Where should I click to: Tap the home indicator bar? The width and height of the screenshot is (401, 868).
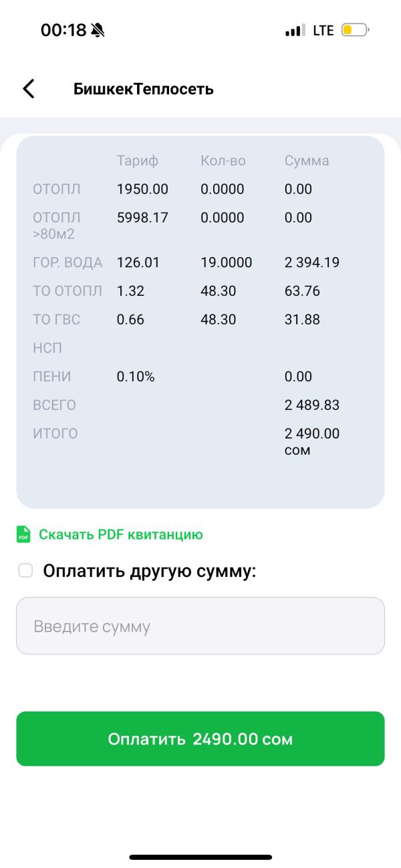coord(200,857)
